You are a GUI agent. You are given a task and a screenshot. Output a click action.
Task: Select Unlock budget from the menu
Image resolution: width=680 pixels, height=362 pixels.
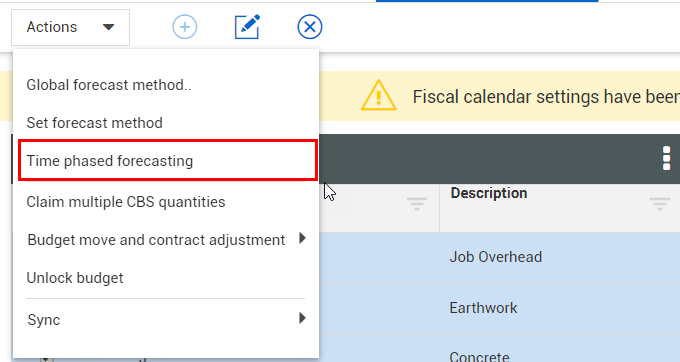75,278
